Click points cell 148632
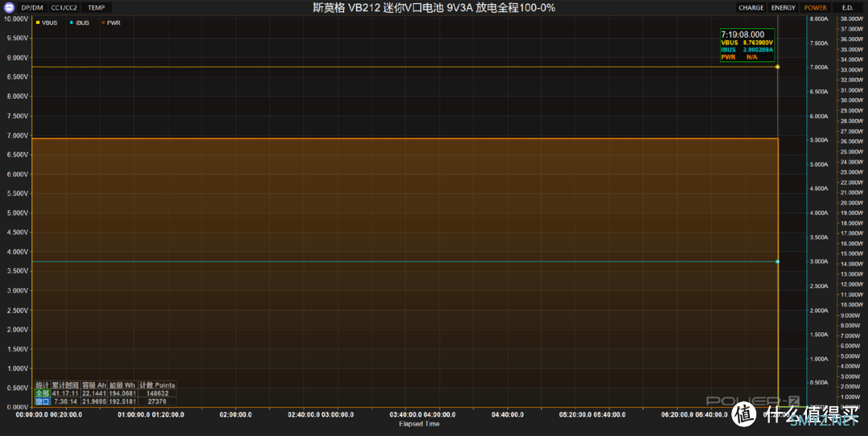The image size is (868, 436). coord(158,393)
